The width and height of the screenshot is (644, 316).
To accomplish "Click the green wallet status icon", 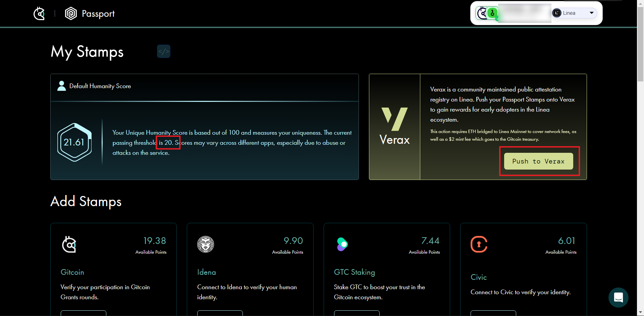I will click(x=492, y=13).
